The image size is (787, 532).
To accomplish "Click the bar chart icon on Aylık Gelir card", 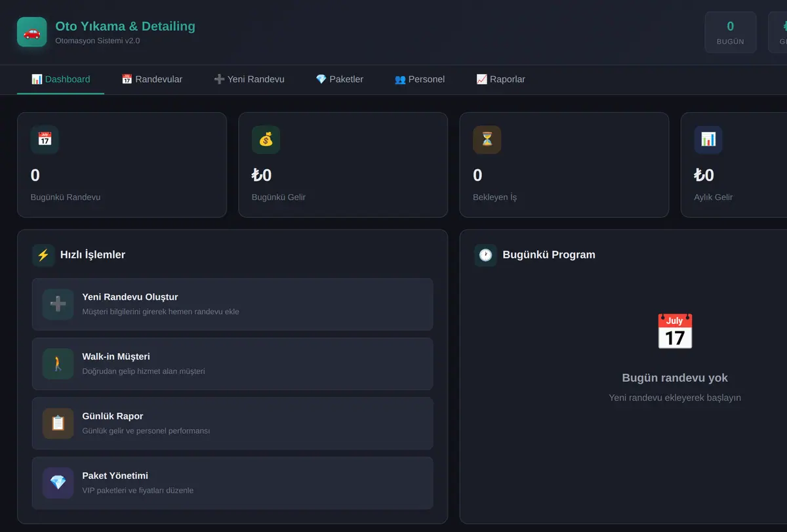I will [708, 140].
